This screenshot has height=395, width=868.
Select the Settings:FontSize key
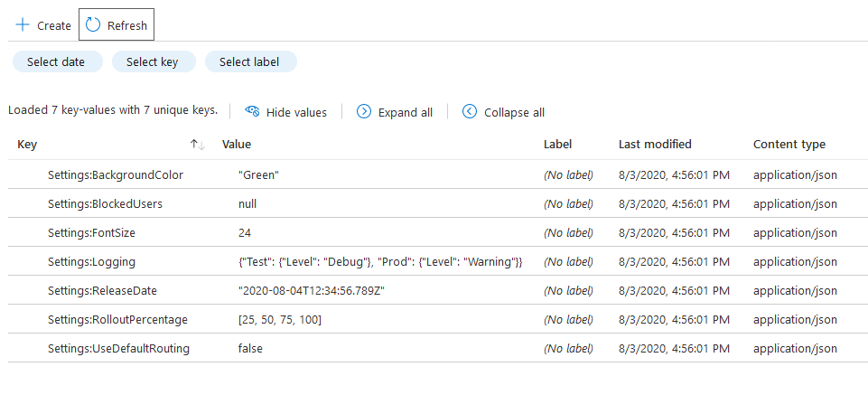(93, 232)
